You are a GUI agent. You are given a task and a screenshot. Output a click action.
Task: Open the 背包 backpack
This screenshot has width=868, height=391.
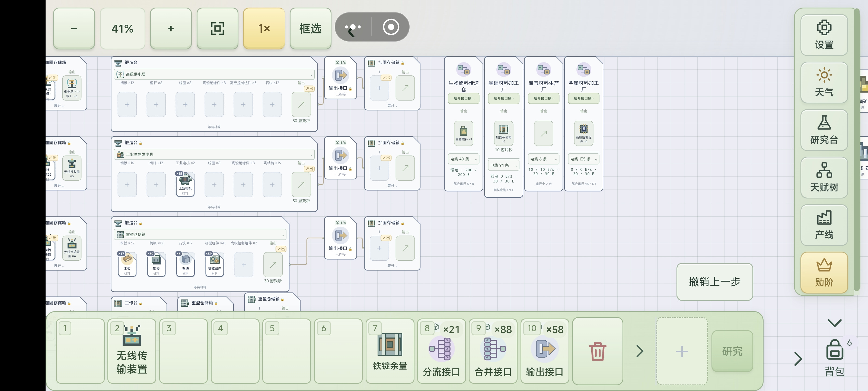[835, 358]
